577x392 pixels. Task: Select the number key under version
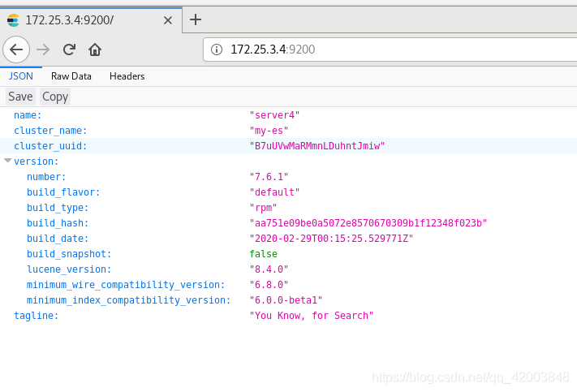point(46,177)
